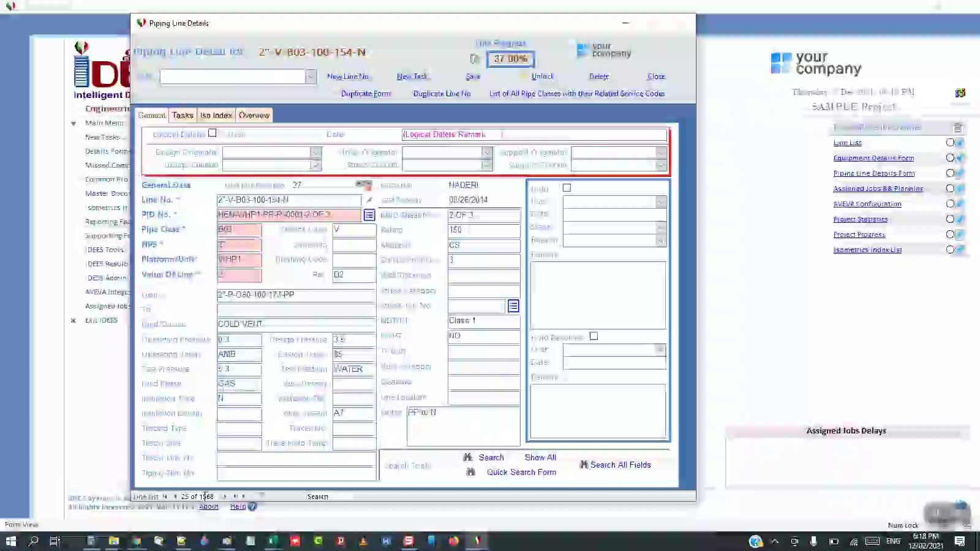Click the 37.00% line progress indicator

coord(510,59)
